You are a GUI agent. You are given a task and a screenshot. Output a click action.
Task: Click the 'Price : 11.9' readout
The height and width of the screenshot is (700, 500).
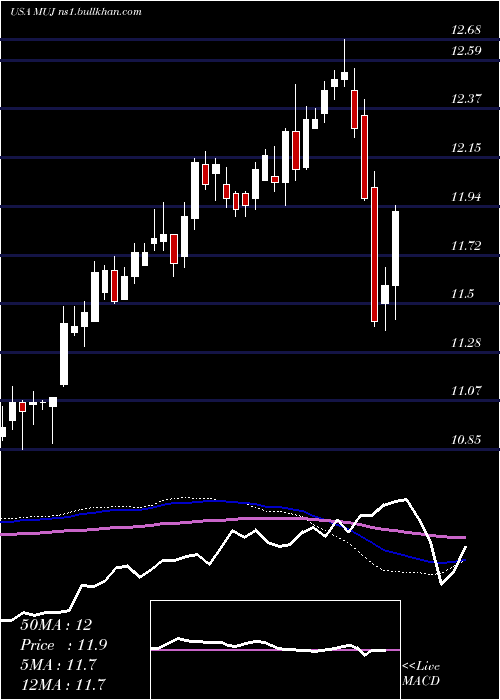tap(63, 645)
